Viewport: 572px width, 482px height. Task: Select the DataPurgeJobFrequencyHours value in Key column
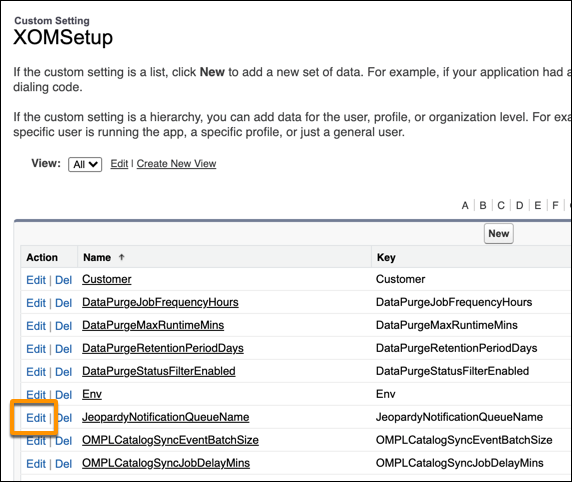click(x=454, y=302)
